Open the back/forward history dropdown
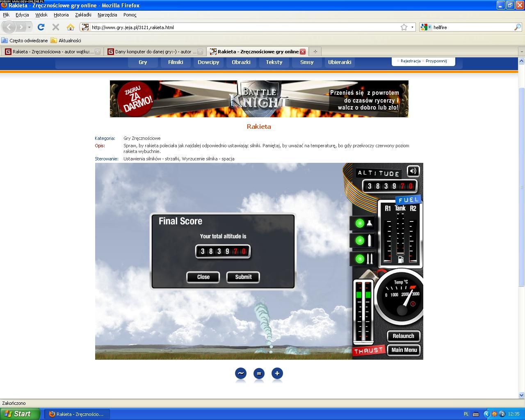This screenshot has height=420, width=525. coord(29,27)
